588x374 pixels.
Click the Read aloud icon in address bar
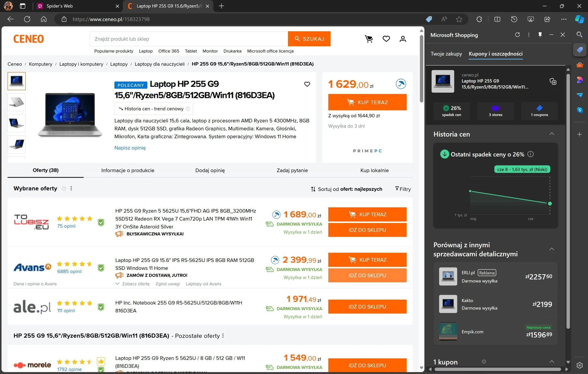coord(444,19)
